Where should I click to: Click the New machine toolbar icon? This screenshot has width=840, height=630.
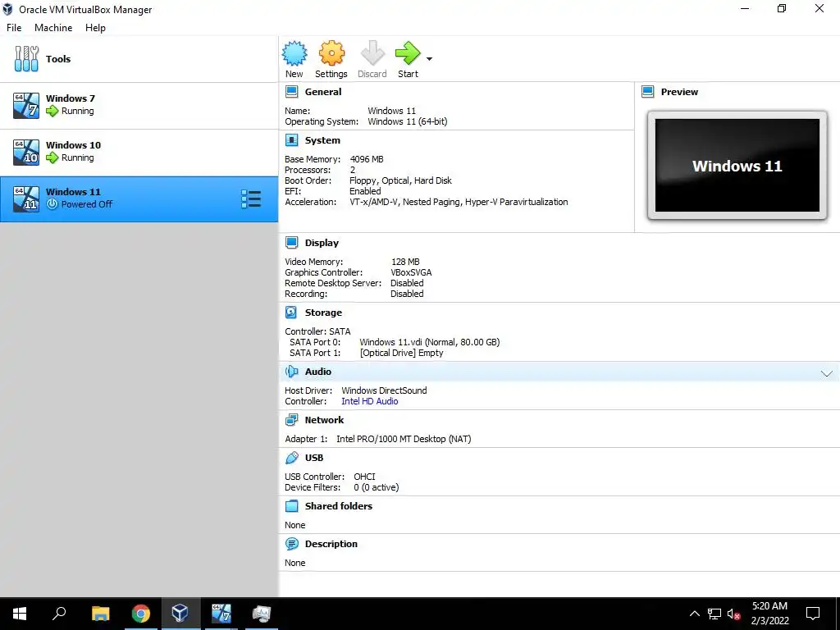[294, 53]
